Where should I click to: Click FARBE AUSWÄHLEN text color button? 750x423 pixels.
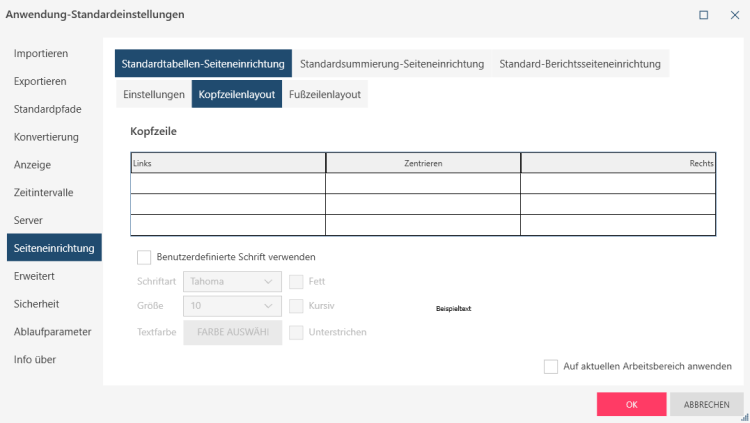point(233,332)
